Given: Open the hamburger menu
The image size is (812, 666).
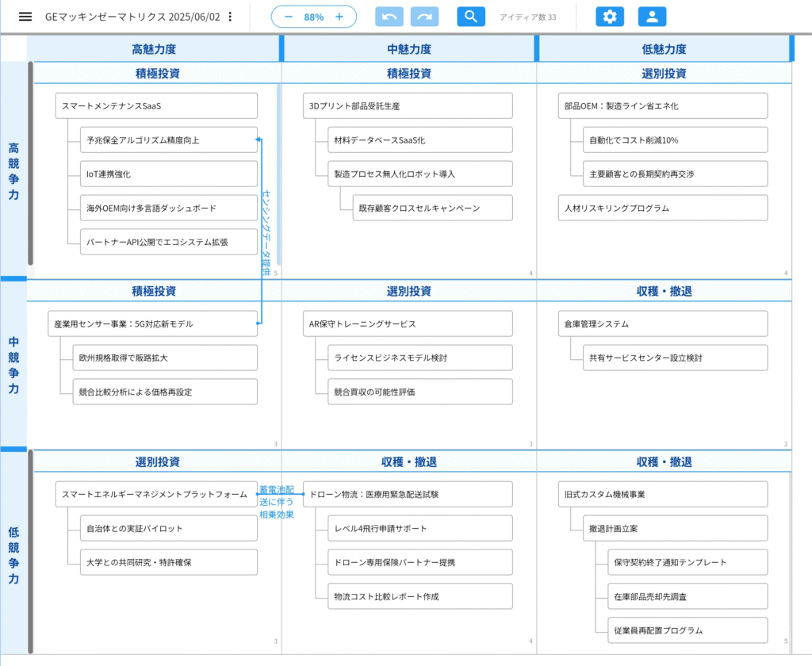Looking at the screenshot, I should click(x=25, y=17).
